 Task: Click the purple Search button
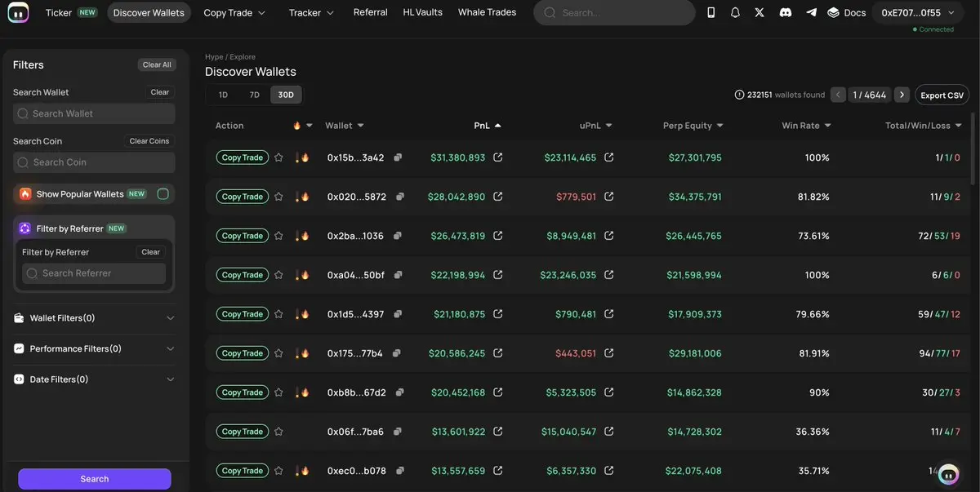click(95, 479)
